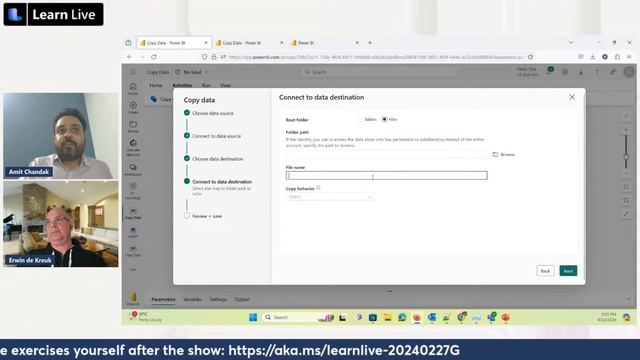
Task: Switch to the Run ribbon tab
Action: point(206,85)
